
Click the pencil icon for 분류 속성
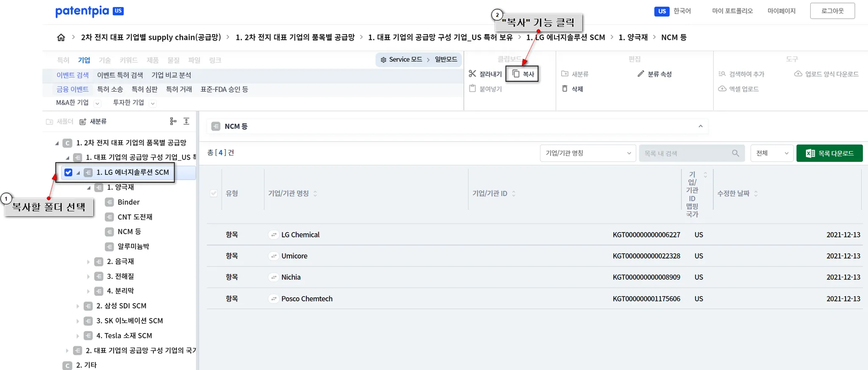point(641,74)
